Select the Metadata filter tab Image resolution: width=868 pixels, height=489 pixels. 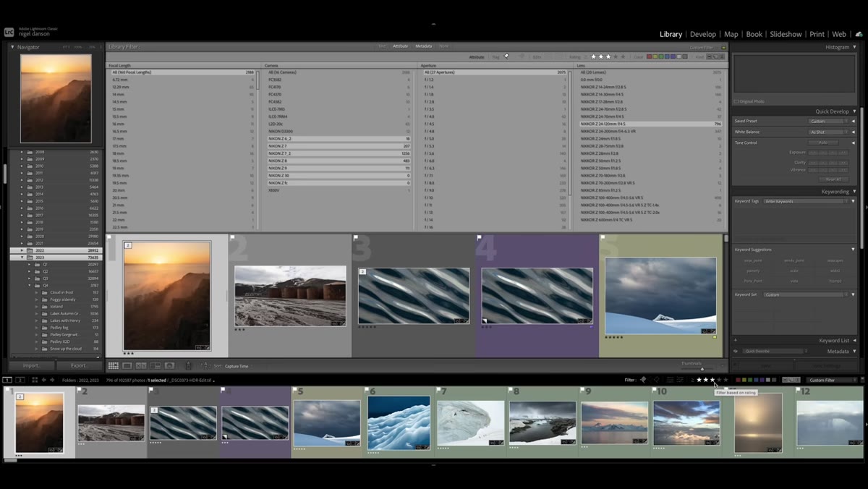click(423, 46)
